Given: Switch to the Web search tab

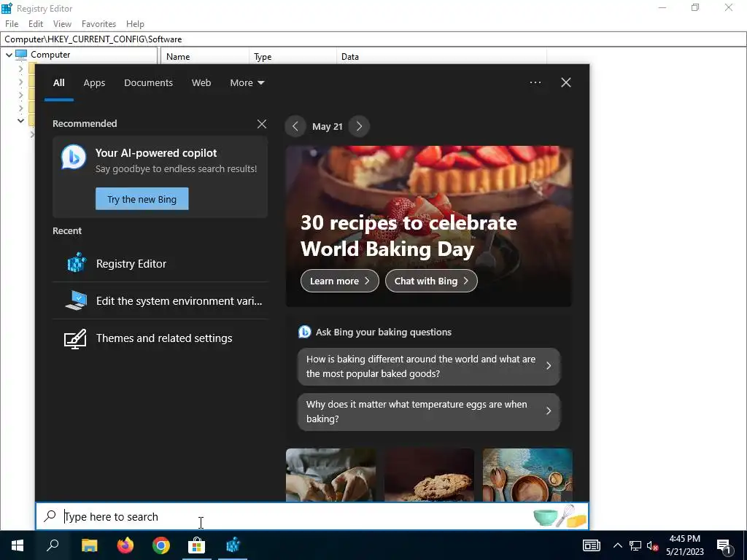Looking at the screenshot, I should (201, 83).
